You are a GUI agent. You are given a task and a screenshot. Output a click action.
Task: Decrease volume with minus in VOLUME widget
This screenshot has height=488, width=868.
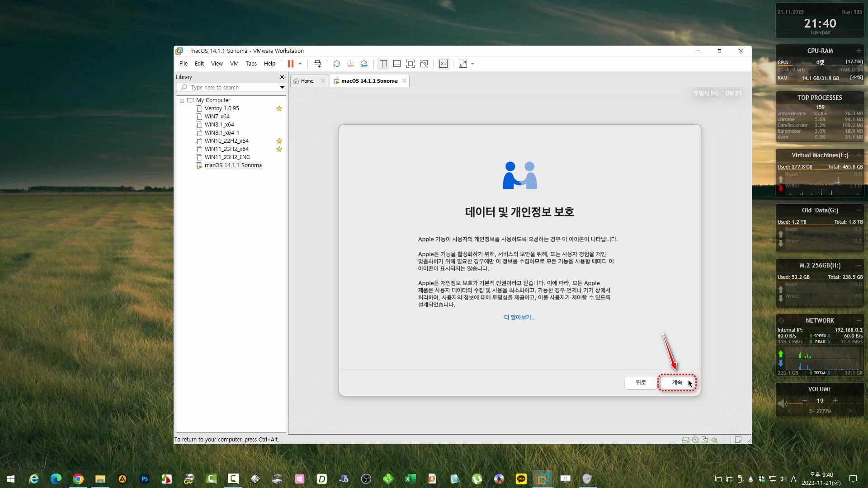point(805,400)
